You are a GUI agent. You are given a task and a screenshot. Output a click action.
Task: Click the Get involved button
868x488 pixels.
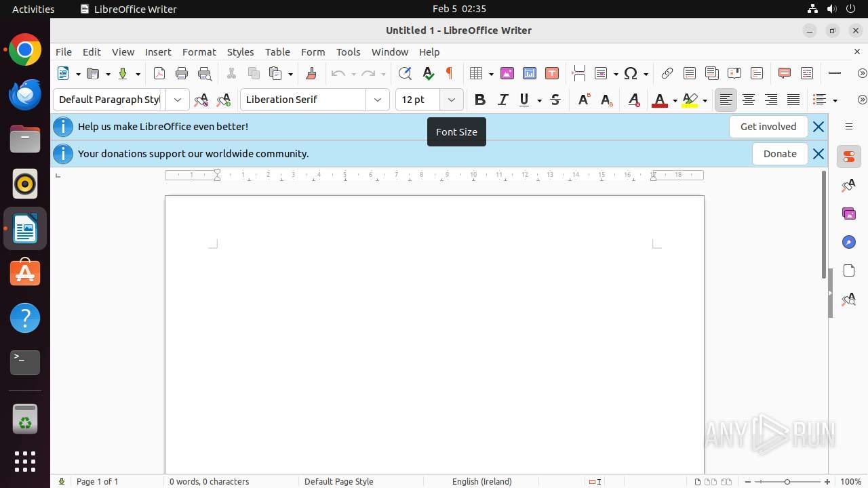768,127
